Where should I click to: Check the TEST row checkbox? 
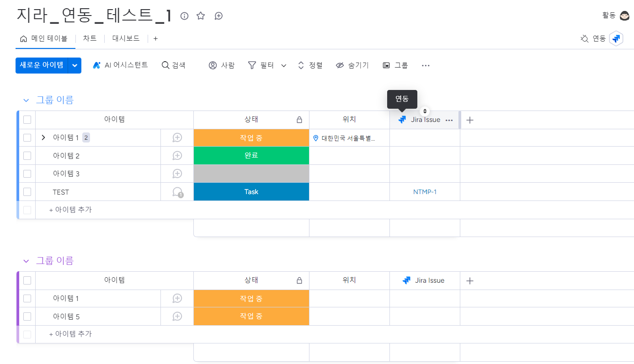27,192
